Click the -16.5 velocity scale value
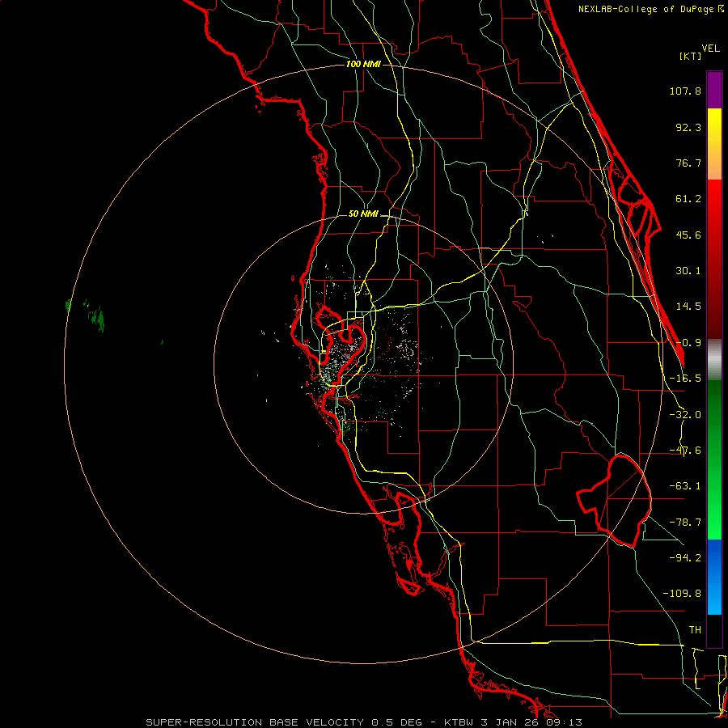This screenshot has width=728, height=728. click(x=685, y=379)
